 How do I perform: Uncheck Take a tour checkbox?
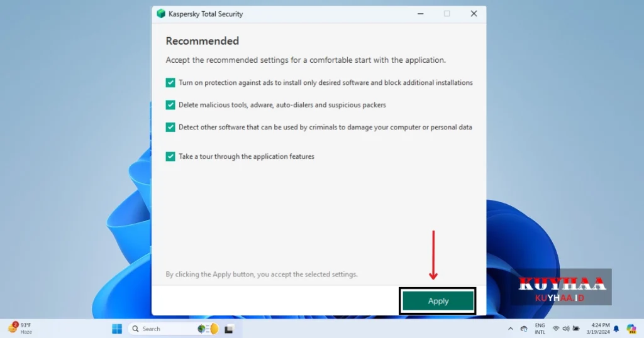(x=170, y=156)
